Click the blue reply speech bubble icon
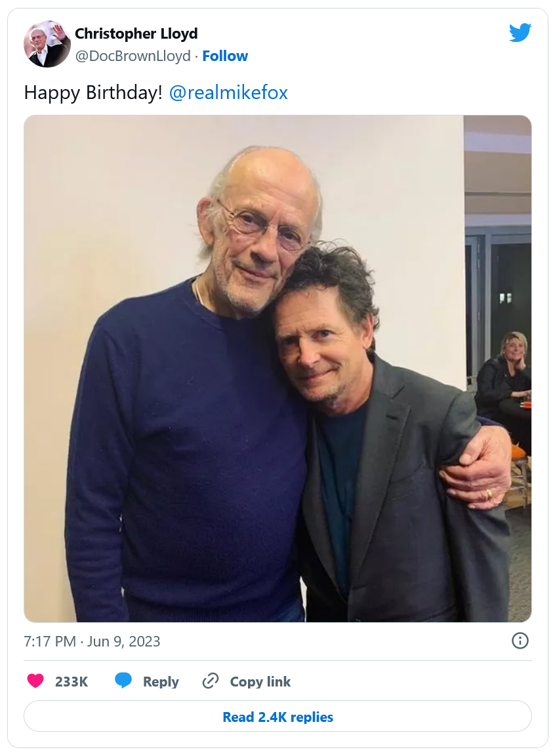Viewport: 555px width, 756px height. (x=123, y=681)
